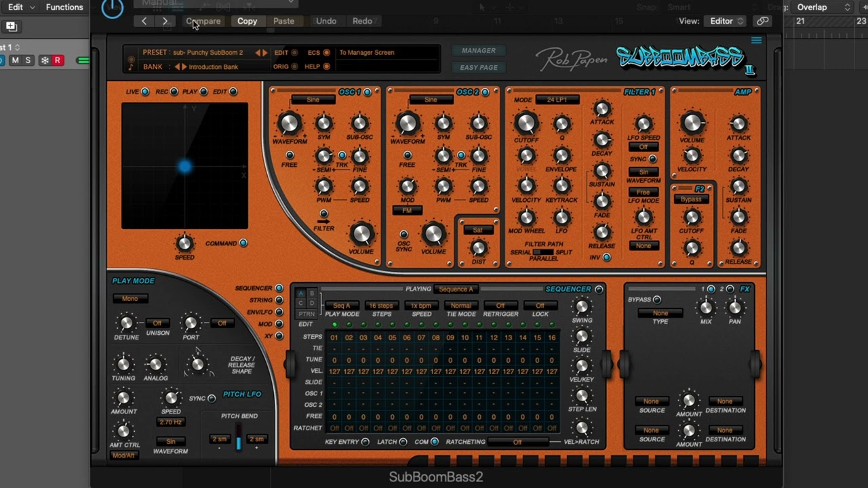Open the sequencer 16 steps dropdown
Screen dimensions: 868x488
[381, 306]
